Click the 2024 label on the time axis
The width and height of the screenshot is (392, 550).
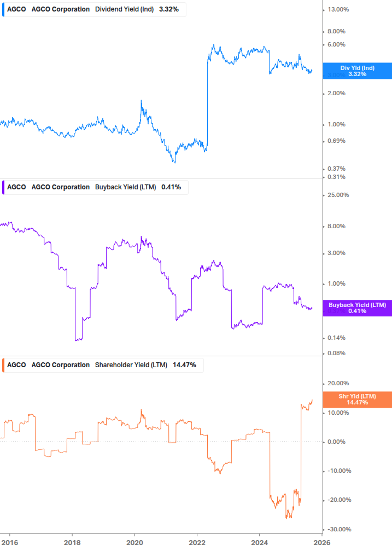coord(259,543)
